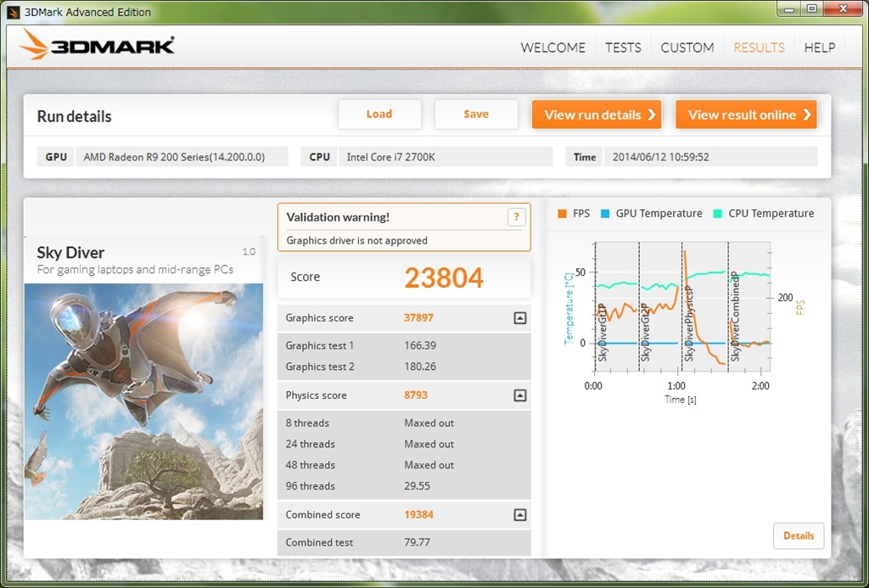Click 'Graphics driver is not approved' message

coord(357,241)
